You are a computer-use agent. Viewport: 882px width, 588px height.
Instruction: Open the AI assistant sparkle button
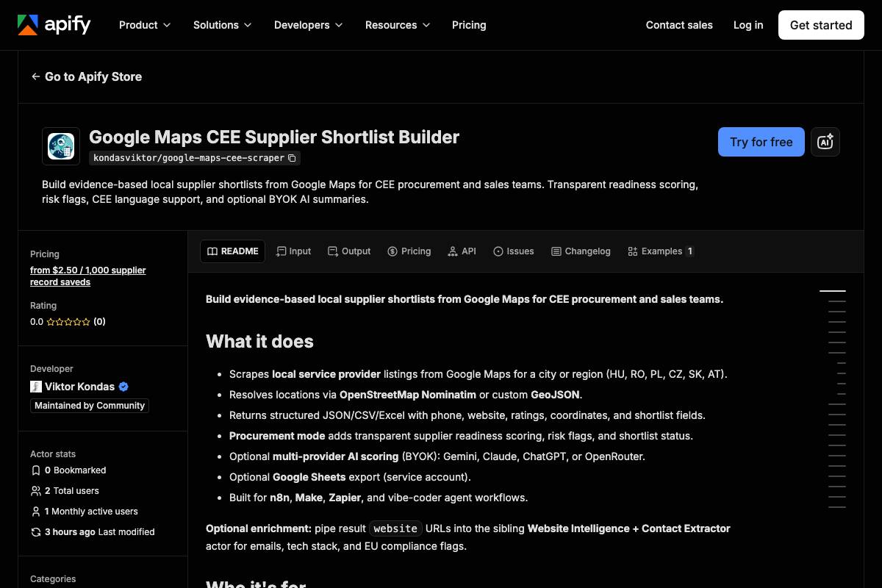[825, 142]
